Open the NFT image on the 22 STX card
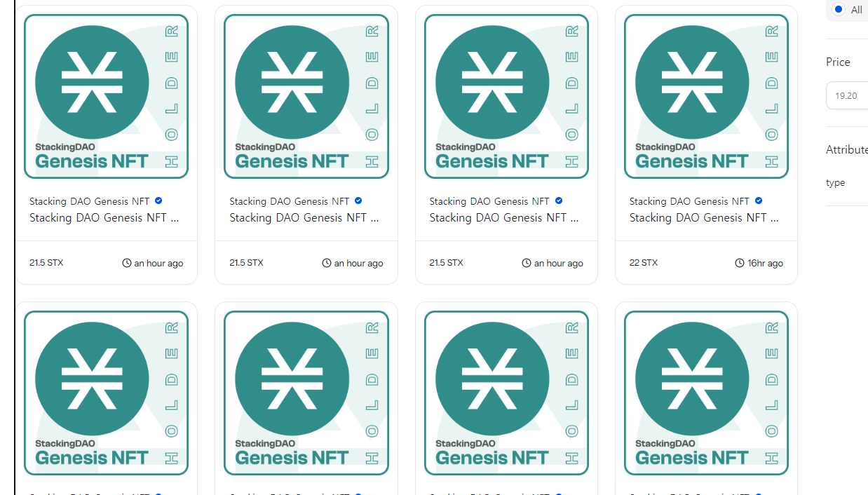Viewport: 868px width, 495px height. coord(706,97)
